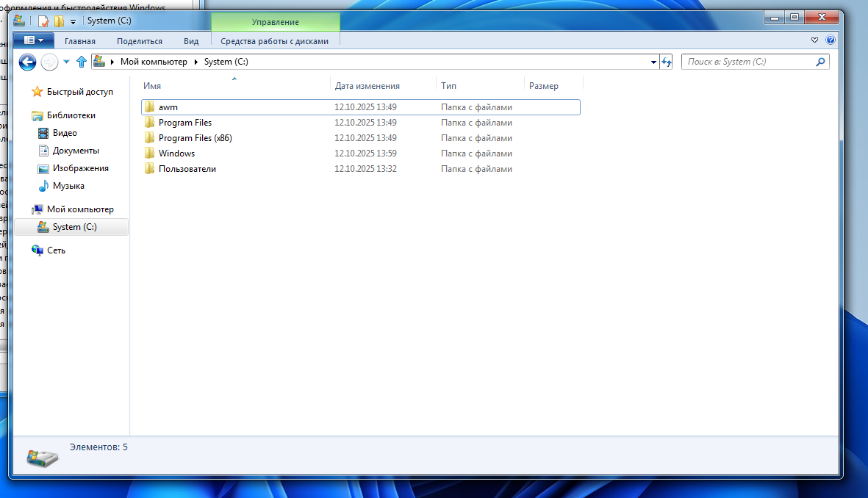The height and width of the screenshot is (498, 868).
Task: Go up one level with Up arrow
Action: (82, 62)
